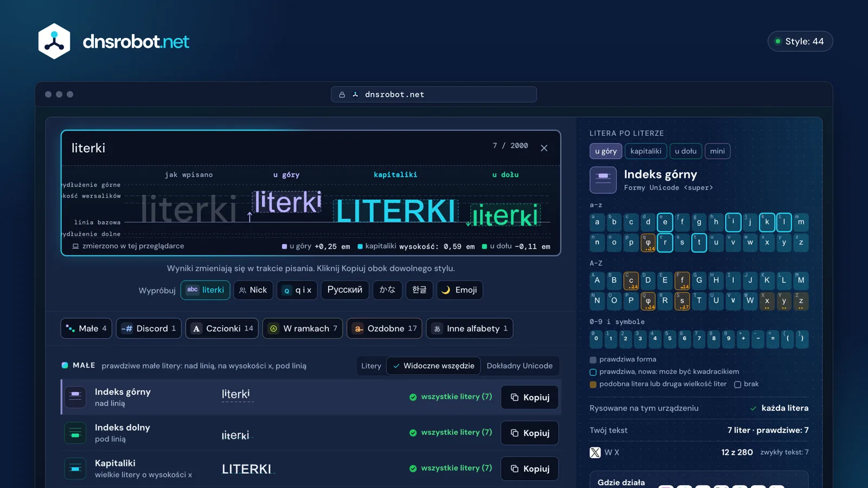Image resolution: width=868 pixels, height=488 pixels.
Task: Try the 'literki' sample chip
Action: 206,290
